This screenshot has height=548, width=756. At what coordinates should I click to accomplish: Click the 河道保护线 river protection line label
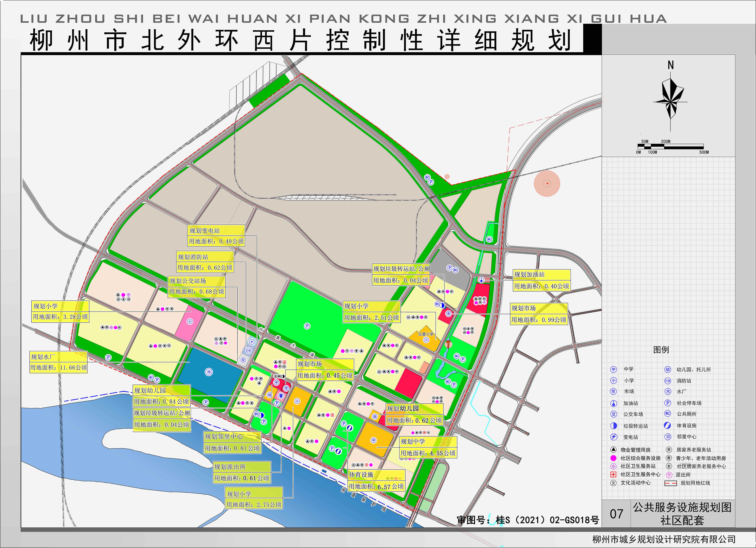pyautogui.click(x=363, y=499)
